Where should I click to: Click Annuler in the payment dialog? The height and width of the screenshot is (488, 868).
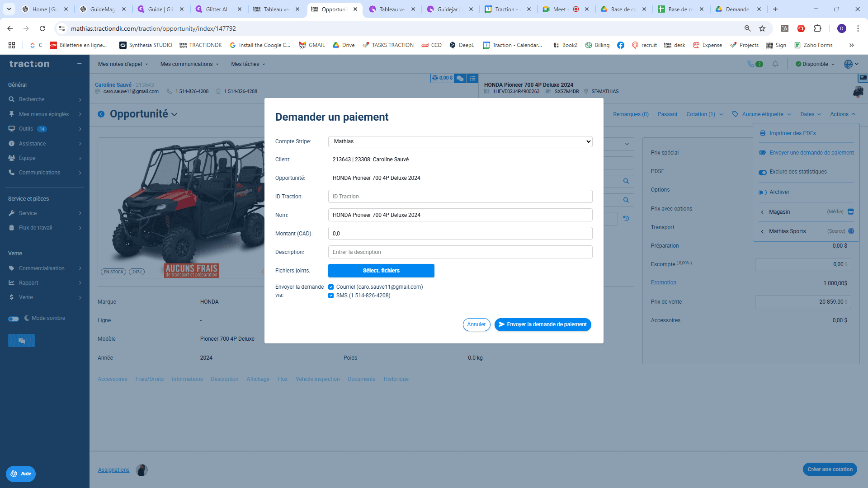click(x=476, y=324)
